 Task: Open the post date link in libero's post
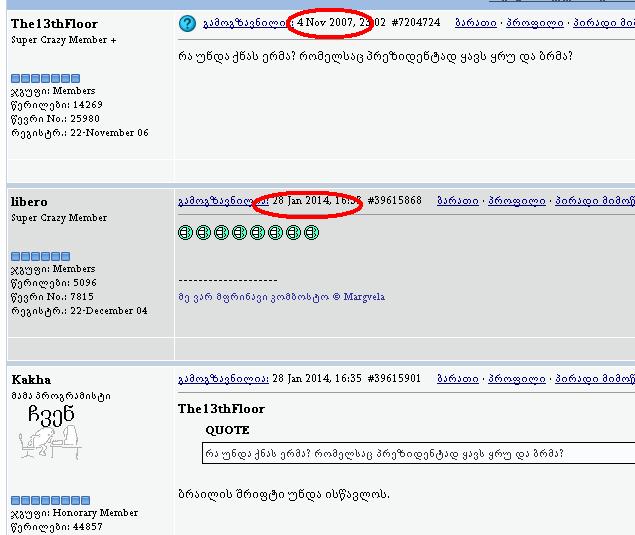[x=223, y=200]
